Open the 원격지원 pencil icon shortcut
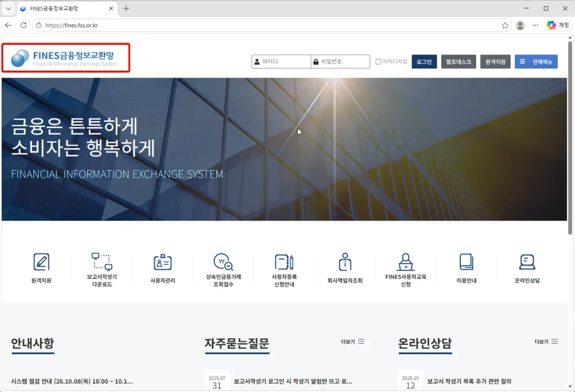Screen dimensions: 575x392 tap(41, 262)
